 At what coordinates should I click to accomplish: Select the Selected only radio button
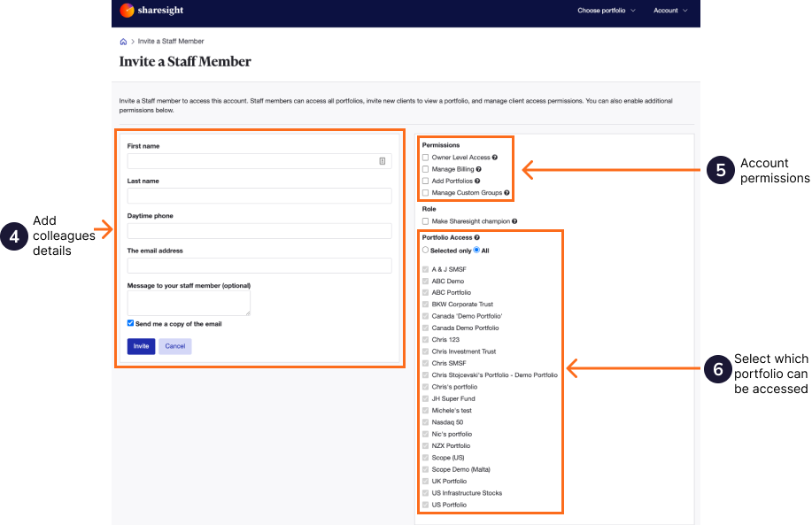424,249
